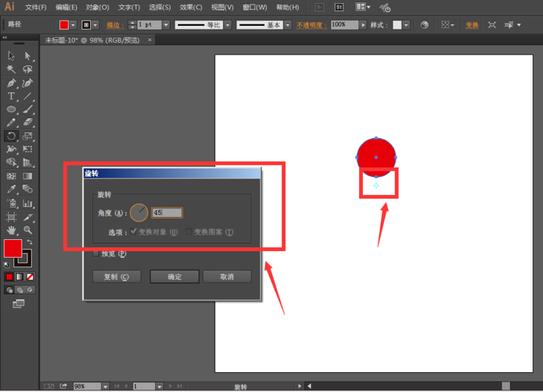Click the 确定 button in rotate dialog
Image resolution: width=543 pixels, height=392 pixels.
coord(174,277)
